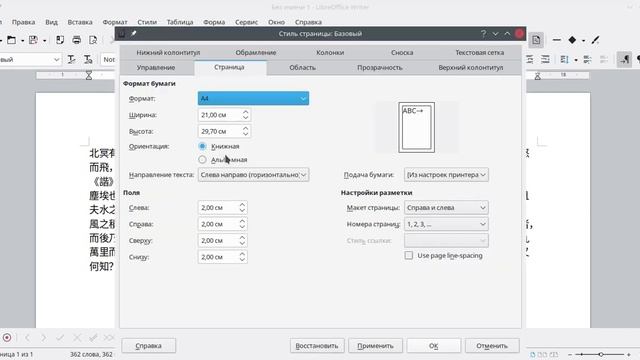Click the Снизу margin stepper arrows

click(242, 257)
